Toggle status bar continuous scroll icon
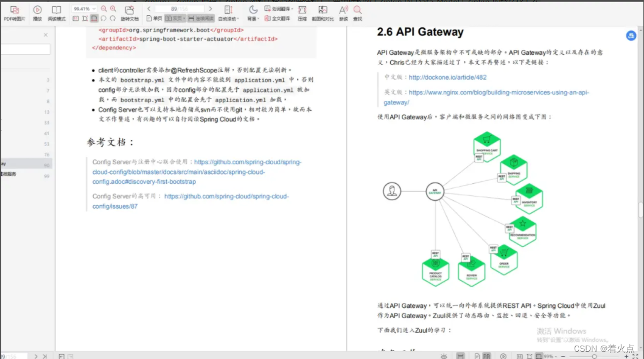 460,356
